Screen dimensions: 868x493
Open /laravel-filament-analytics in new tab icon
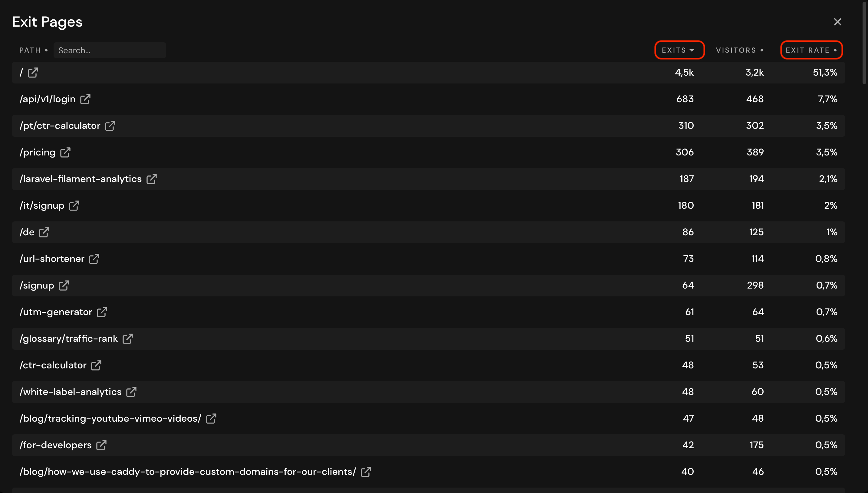coord(151,179)
